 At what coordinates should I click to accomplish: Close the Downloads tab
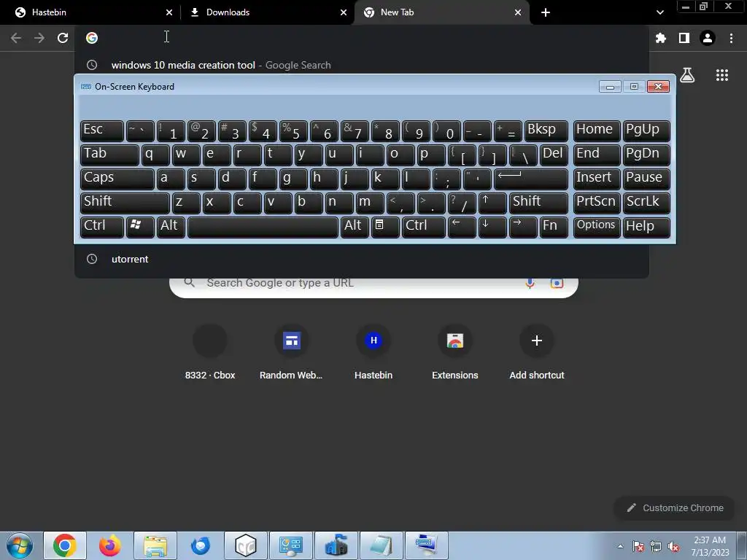click(x=344, y=12)
